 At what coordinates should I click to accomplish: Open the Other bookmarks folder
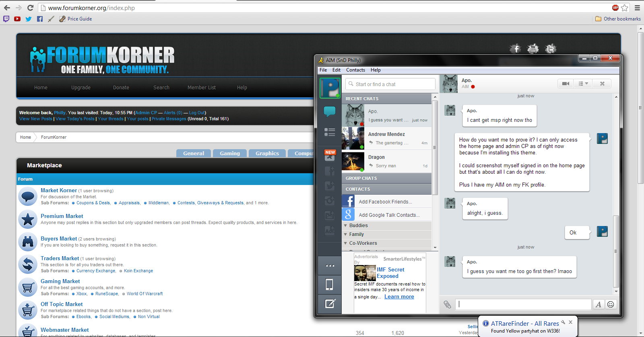click(x=618, y=19)
